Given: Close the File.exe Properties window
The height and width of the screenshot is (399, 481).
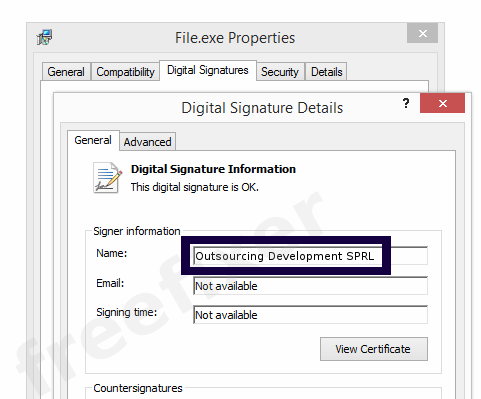Looking at the screenshot, I should 422,33.
